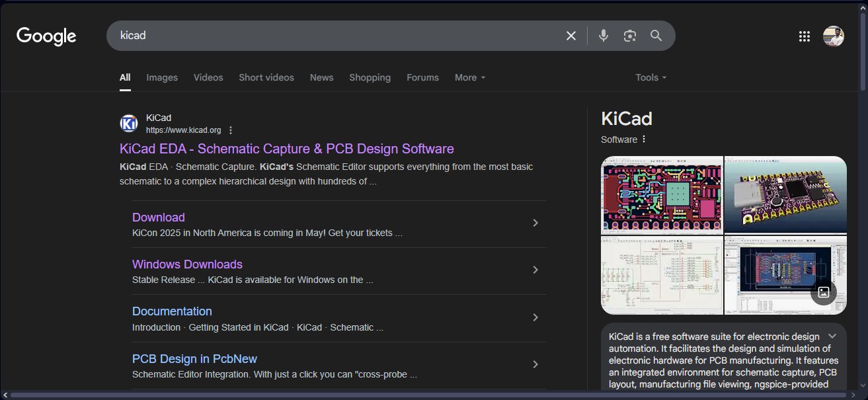Click the KiCad site favicon

pyautogui.click(x=129, y=124)
